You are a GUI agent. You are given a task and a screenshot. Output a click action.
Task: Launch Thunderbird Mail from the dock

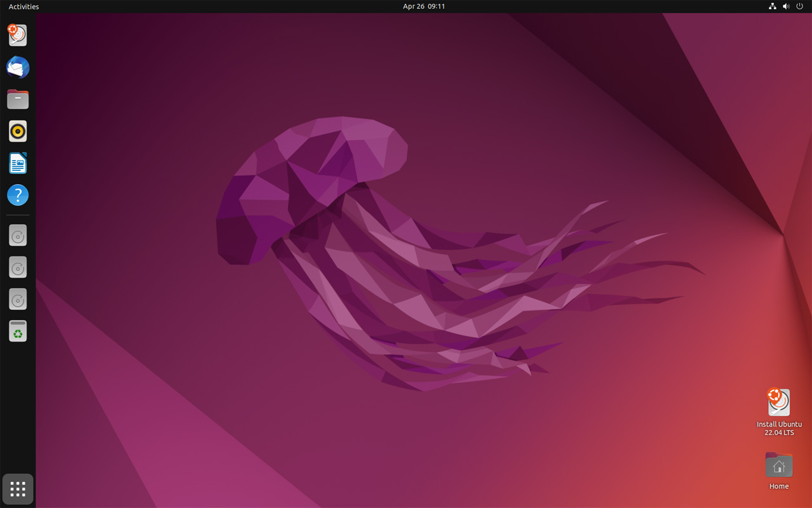[x=18, y=67]
